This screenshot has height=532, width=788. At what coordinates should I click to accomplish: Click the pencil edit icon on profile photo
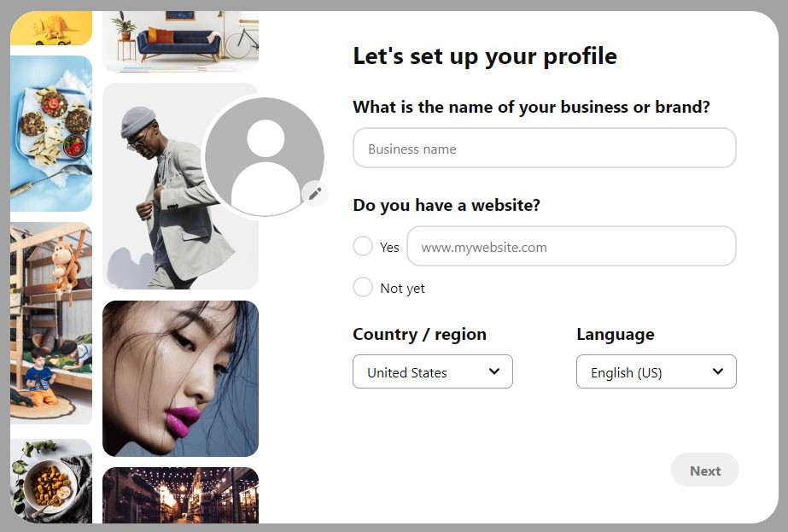click(315, 193)
